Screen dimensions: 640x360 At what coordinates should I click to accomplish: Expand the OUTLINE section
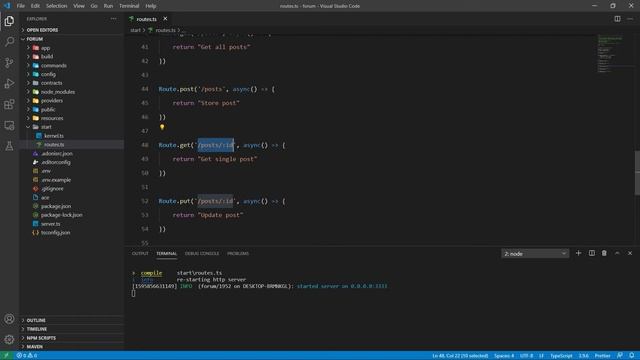click(36, 320)
